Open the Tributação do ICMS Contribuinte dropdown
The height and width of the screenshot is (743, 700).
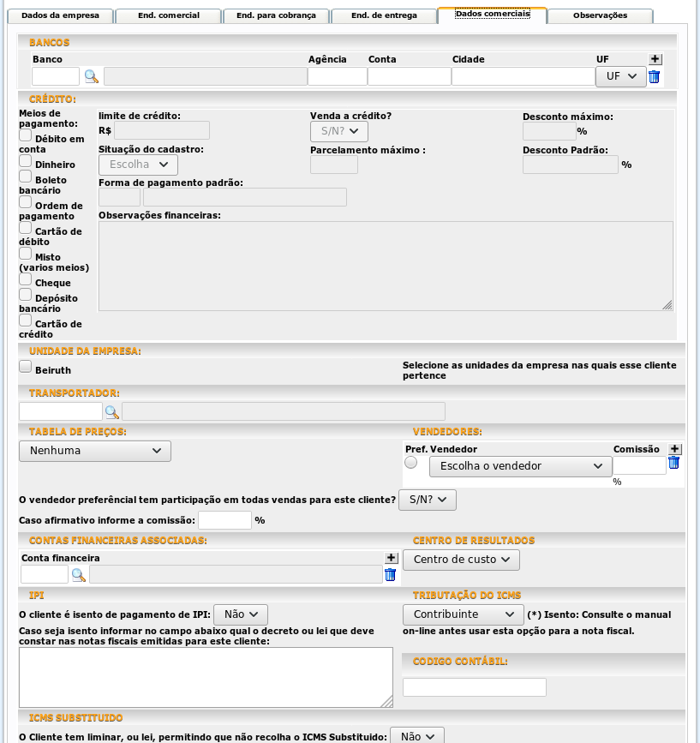(463, 614)
